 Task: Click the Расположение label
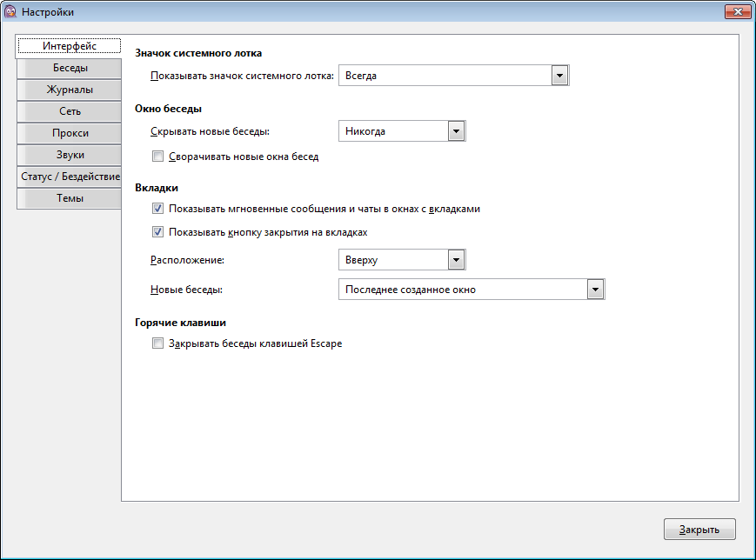[x=188, y=260]
